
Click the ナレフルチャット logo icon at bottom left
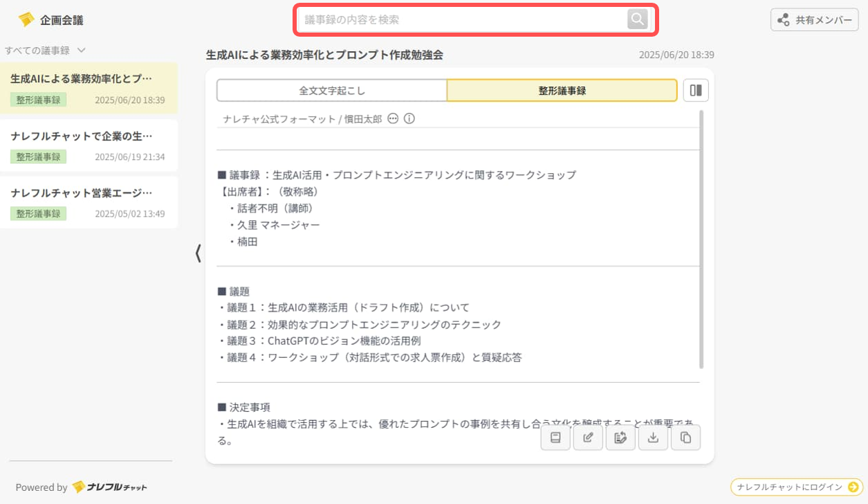76,487
